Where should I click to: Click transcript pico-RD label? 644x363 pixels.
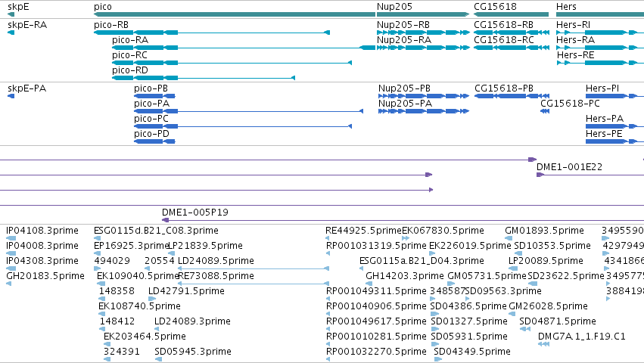click(130, 70)
